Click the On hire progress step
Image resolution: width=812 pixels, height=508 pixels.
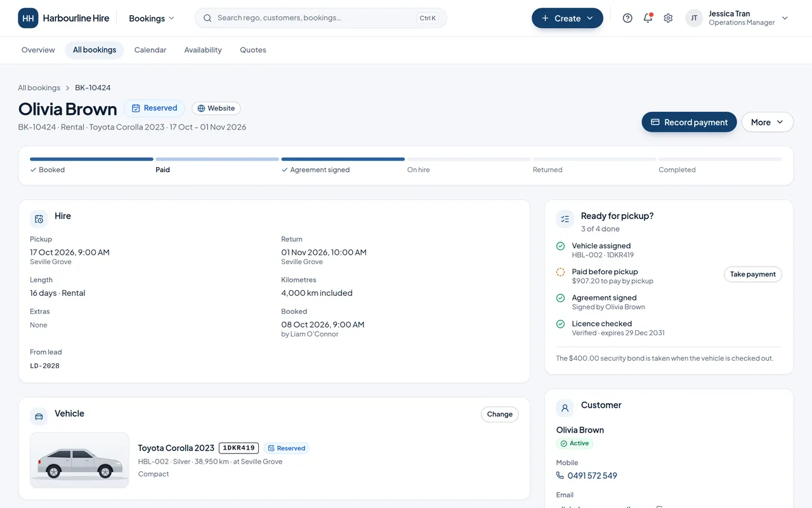tap(468, 165)
